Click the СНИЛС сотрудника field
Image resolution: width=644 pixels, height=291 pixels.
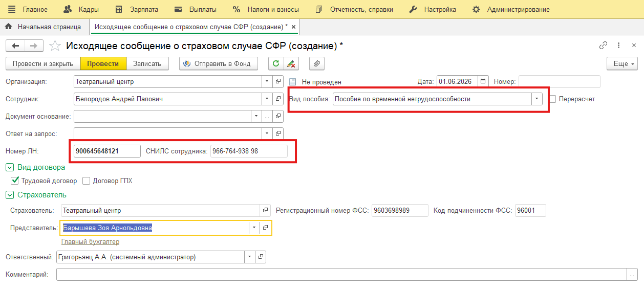[x=249, y=151]
